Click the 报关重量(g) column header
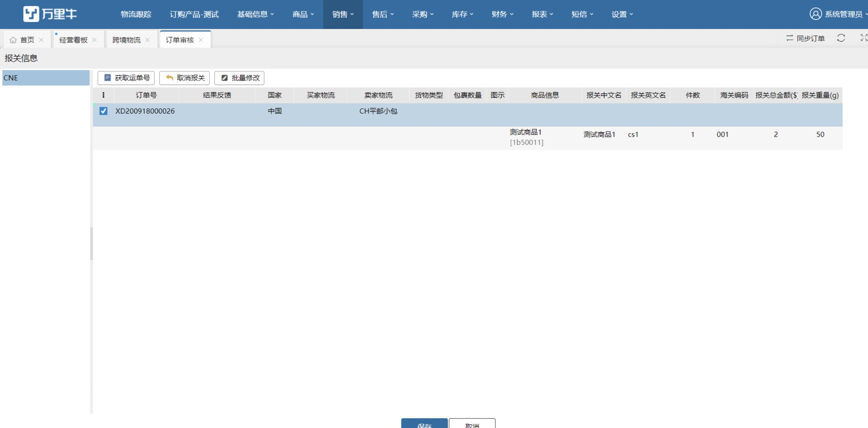 (x=820, y=95)
